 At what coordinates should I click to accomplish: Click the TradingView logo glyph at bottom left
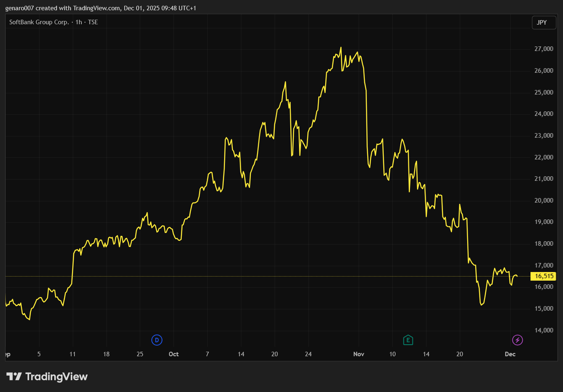pos(14,376)
